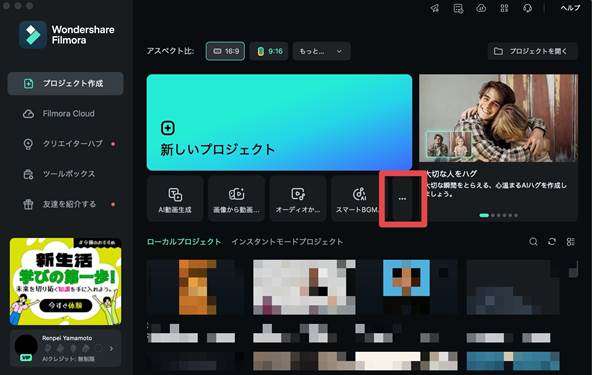The height and width of the screenshot is (375, 592).
Task: Click the AIクレジット text
Action: click(x=68, y=359)
